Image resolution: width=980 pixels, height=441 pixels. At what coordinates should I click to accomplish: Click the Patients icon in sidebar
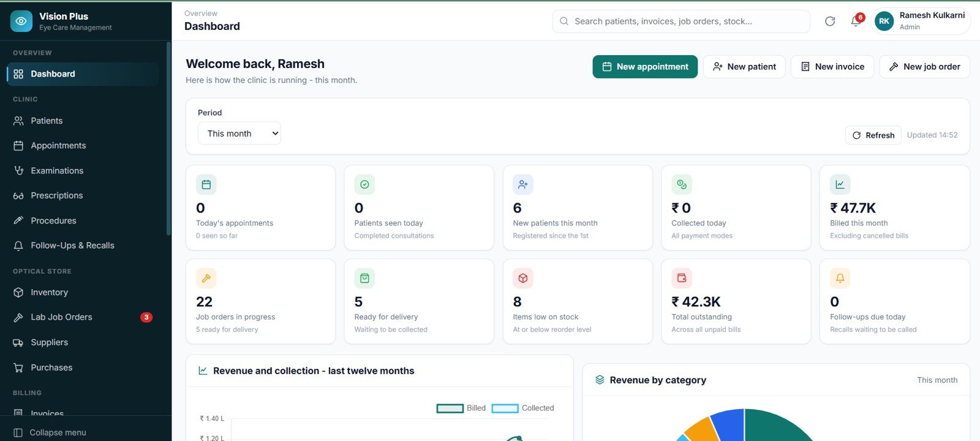click(x=18, y=121)
